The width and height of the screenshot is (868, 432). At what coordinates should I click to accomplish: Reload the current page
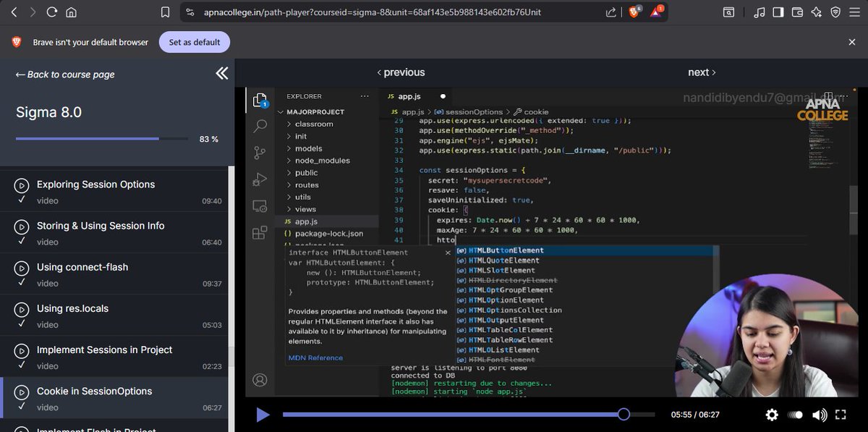click(x=51, y=12)
